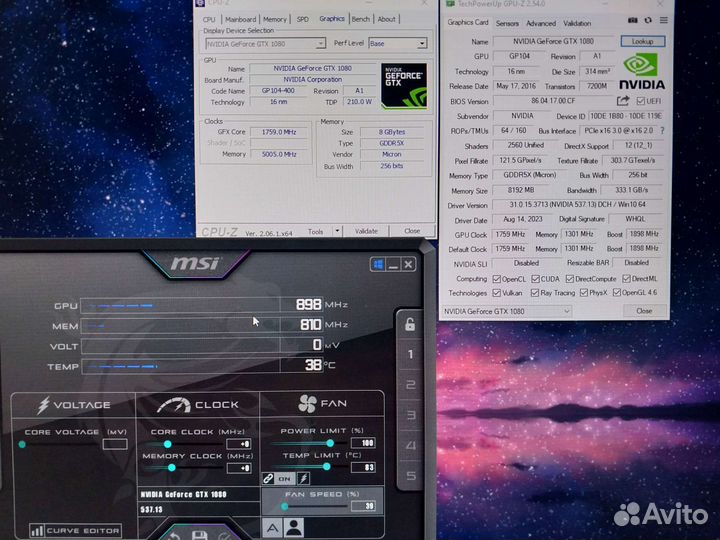The width and height of the screenshot is (720, 540).
Task: Click the Fan Speed slider handle
Action: click(x=285, y=506)
